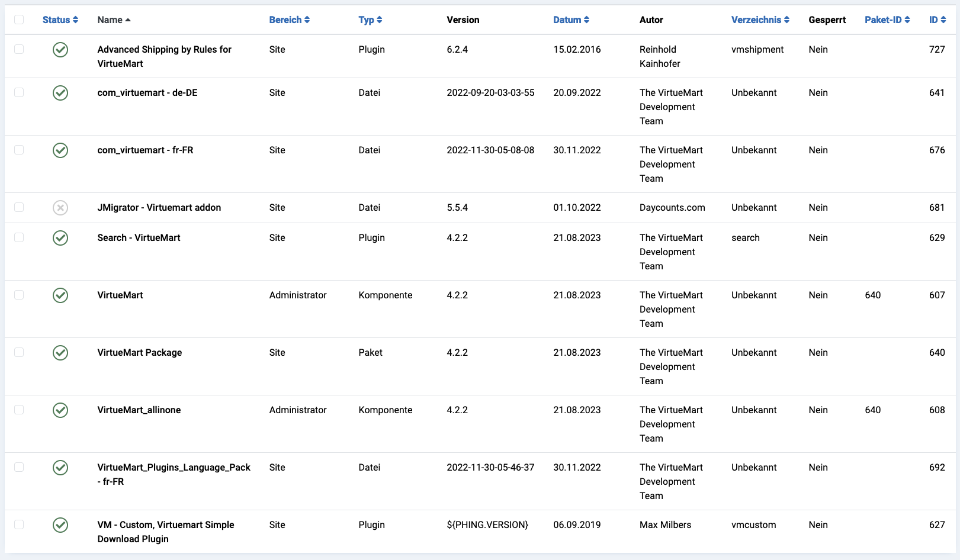The width and height of the screenshot is (960, 560).
Task: Select the checkbox for JMigrator - Virtuemart addon
Action: tap(19, 207)
